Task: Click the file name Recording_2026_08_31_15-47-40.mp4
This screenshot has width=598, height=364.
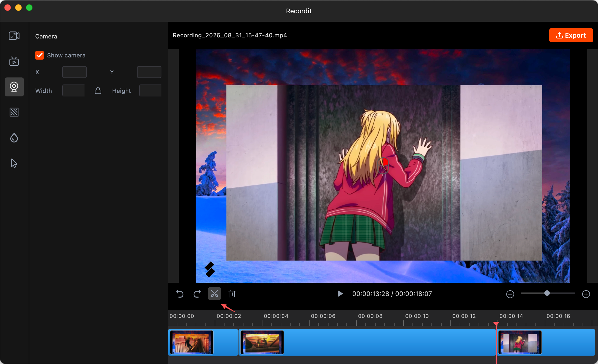Action: point(230,35)
